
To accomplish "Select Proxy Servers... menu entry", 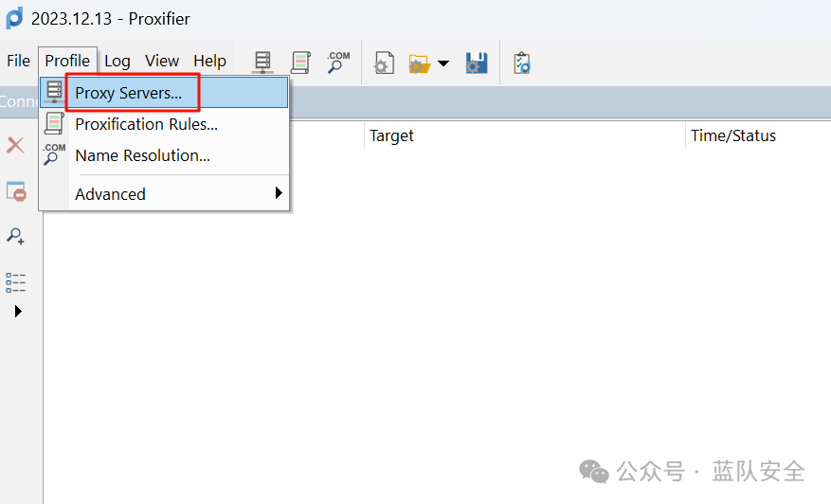I will click(164, 93).
